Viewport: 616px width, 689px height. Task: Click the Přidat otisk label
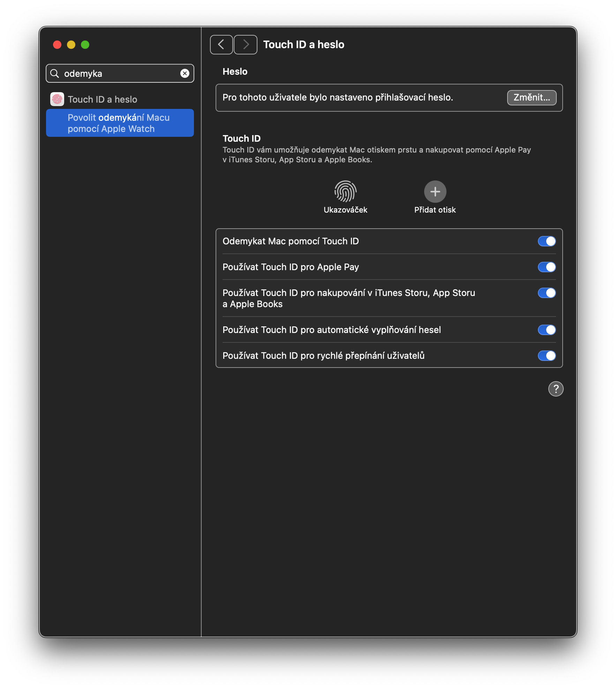tap(435, 210)
